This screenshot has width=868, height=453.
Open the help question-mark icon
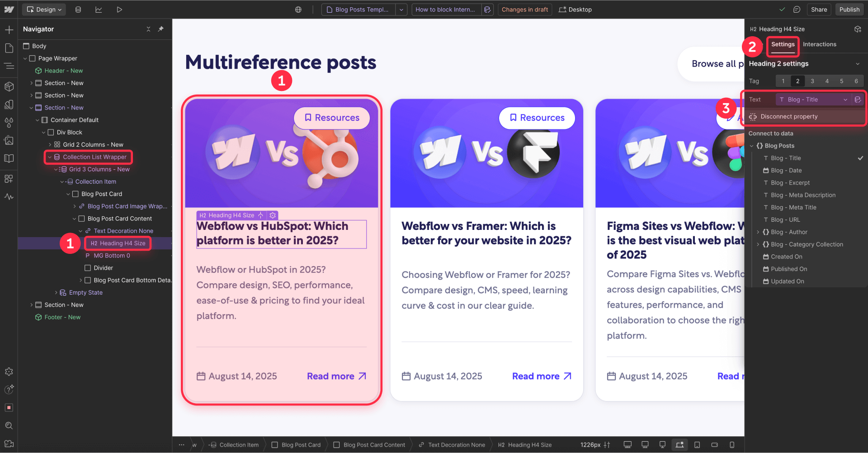click(x=9, y=389)
